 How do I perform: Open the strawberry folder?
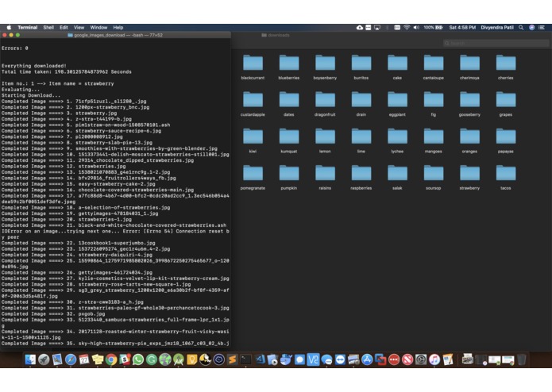pyautogui.click(x=469, y=173)
